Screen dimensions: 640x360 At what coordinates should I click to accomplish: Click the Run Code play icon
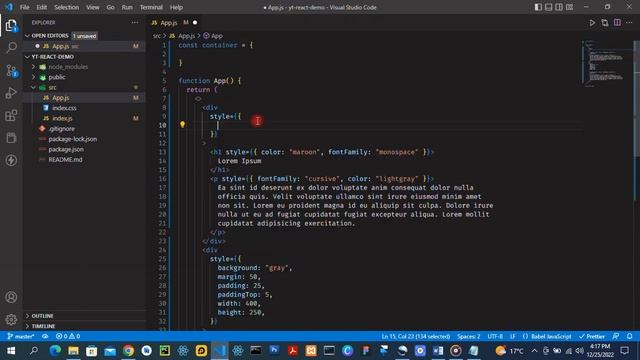click(x=592, y=23)
